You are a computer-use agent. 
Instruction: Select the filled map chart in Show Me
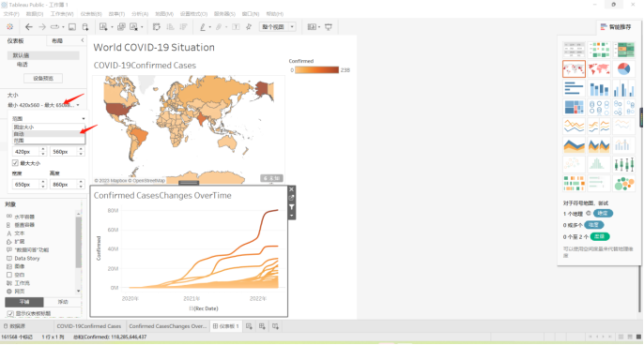click(x=599, y=69)
